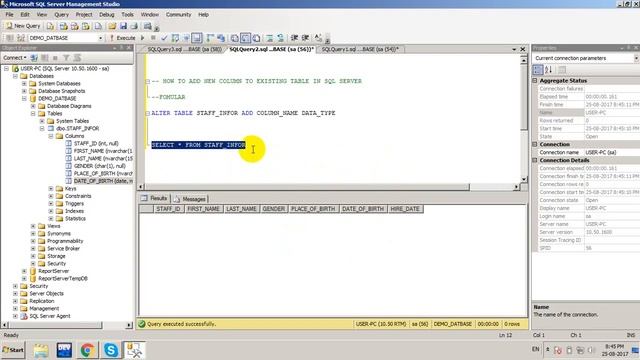This screenshot has width=640, height=360.
Task: Open Windows Explorer from the taskbar
Action: point(41,350)
